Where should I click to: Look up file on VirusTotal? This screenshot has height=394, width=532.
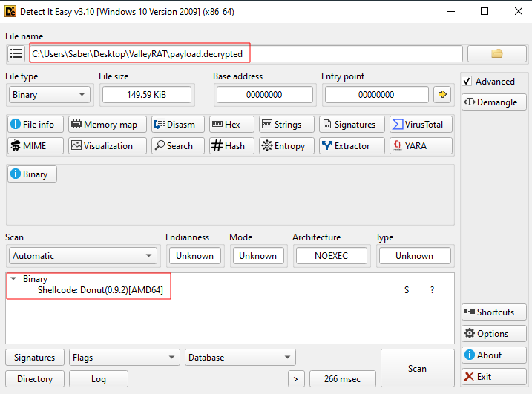click(421, 125)
